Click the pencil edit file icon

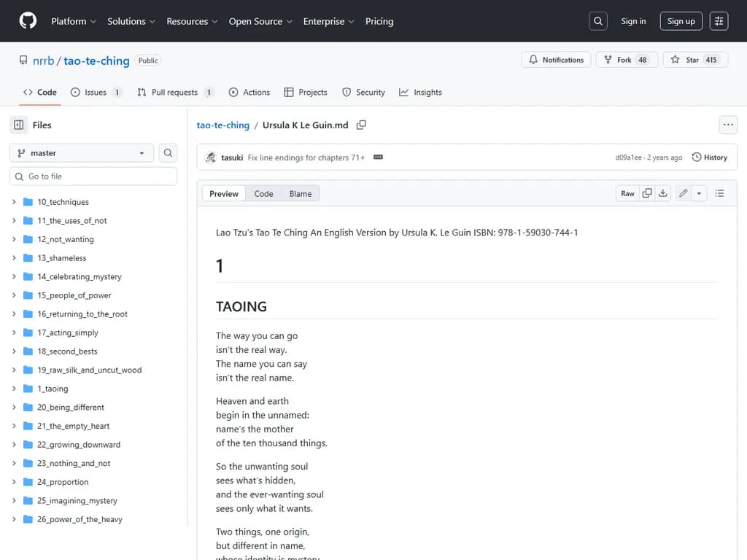point(683,193)
